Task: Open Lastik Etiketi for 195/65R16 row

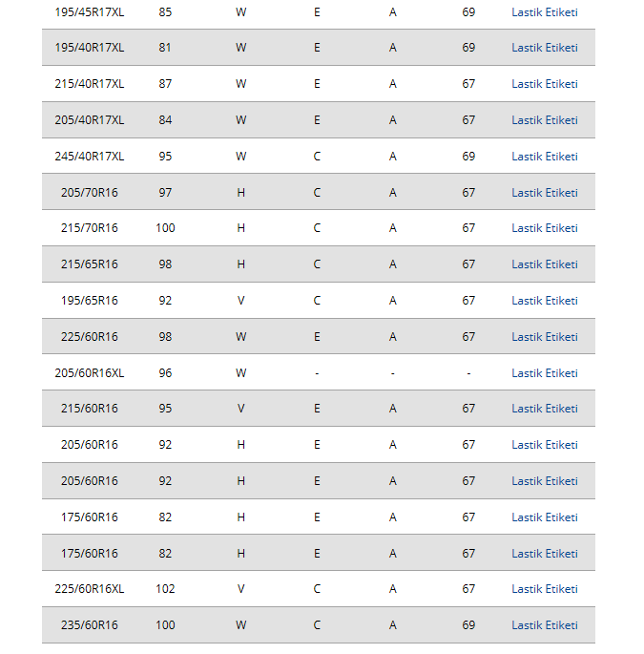Action: point(544,301)
